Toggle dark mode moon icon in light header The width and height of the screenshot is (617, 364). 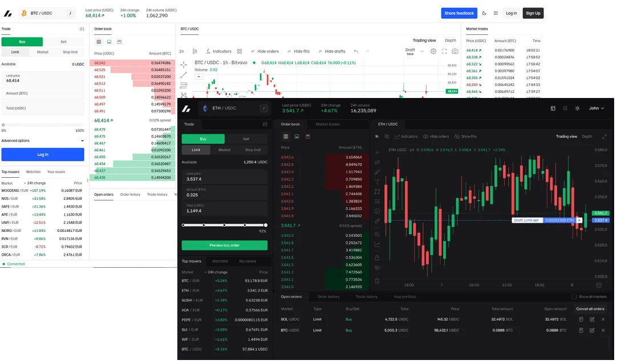[x=484, y=13]
